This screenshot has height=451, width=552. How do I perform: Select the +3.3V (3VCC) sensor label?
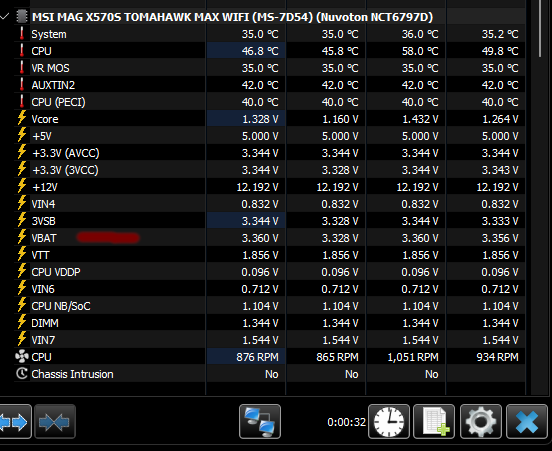pos(65,170)
